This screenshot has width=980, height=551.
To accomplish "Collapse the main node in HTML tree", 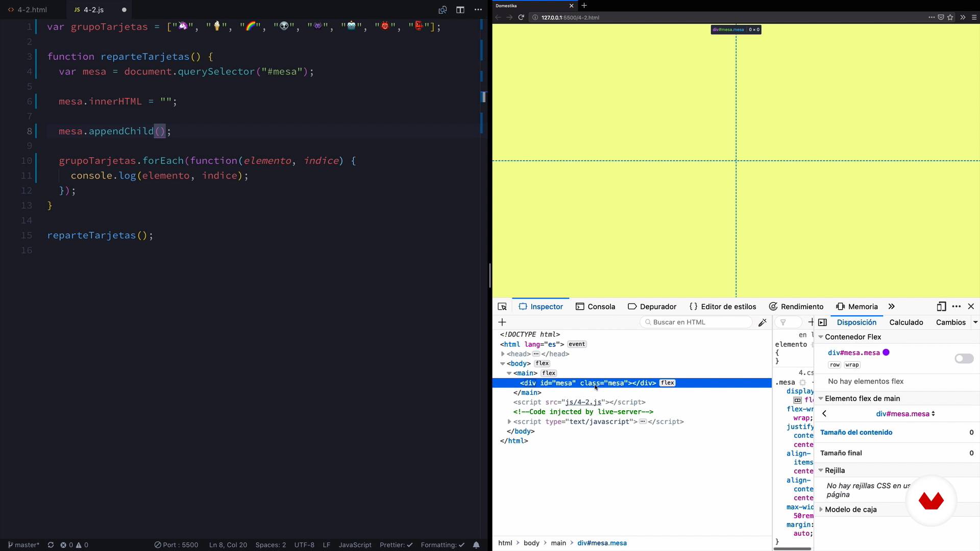I will pyautogui.click(x=509, y=373).
